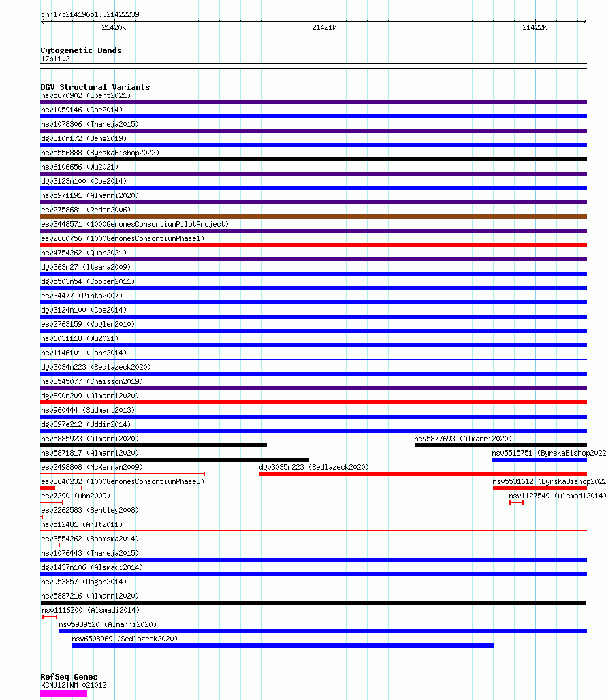Viewport: 606px width, 700px height.
Task: Open the dgv3035n223 (Sedlazeck2020) label
Action: tap(314, 467)
